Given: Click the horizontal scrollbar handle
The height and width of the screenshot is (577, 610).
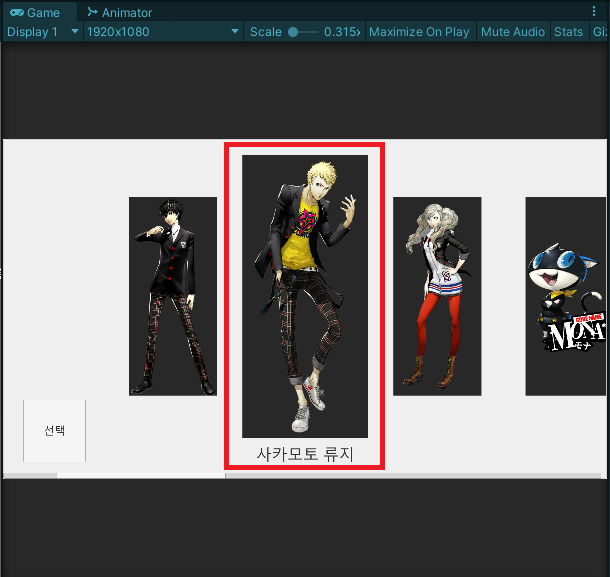Looking at the screenshot, I should point(141,475).
